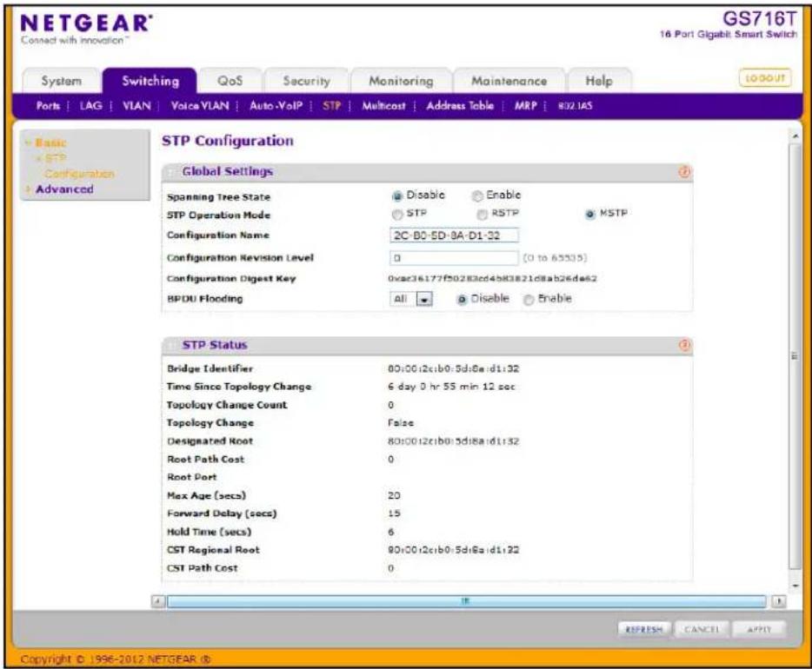The height and width of the screenshot is (669, 812).
Task: Click Max Age value '20'
Action: pos(394,496)
